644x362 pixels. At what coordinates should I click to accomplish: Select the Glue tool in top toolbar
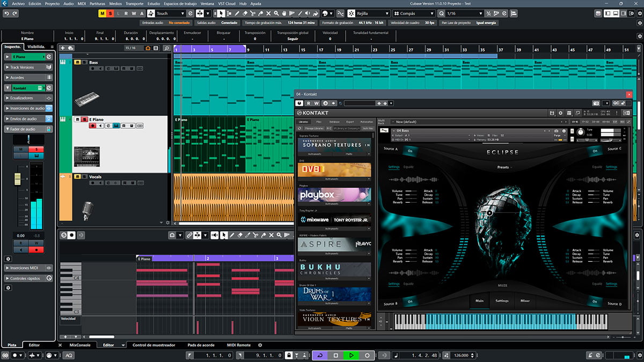261,13
